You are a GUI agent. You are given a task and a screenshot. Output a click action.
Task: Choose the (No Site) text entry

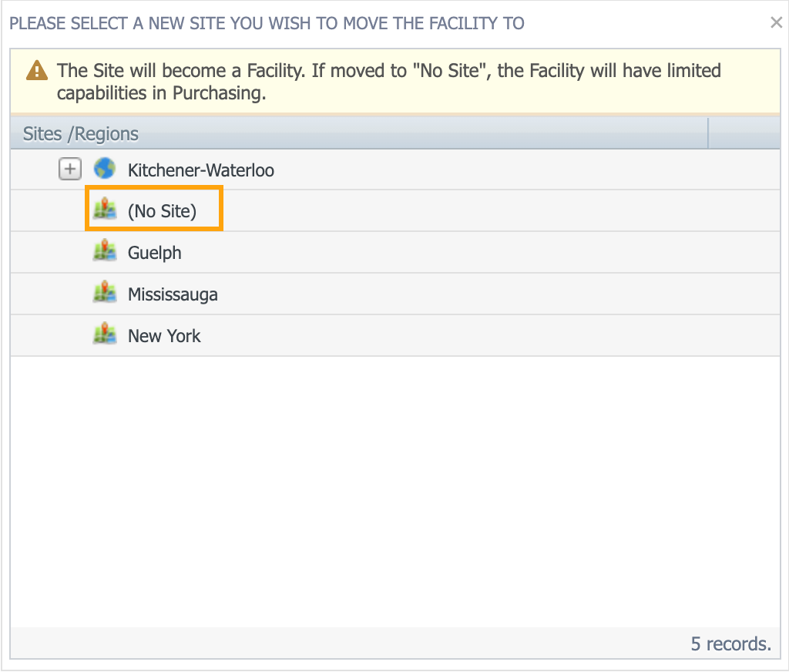(162, 211)
